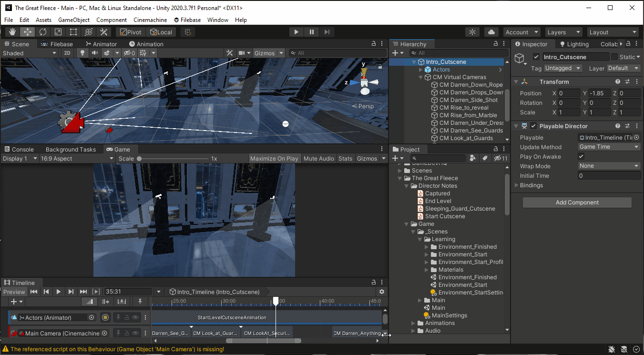Go to Timeline start button
644x355 pixels.
click(34, 292)
